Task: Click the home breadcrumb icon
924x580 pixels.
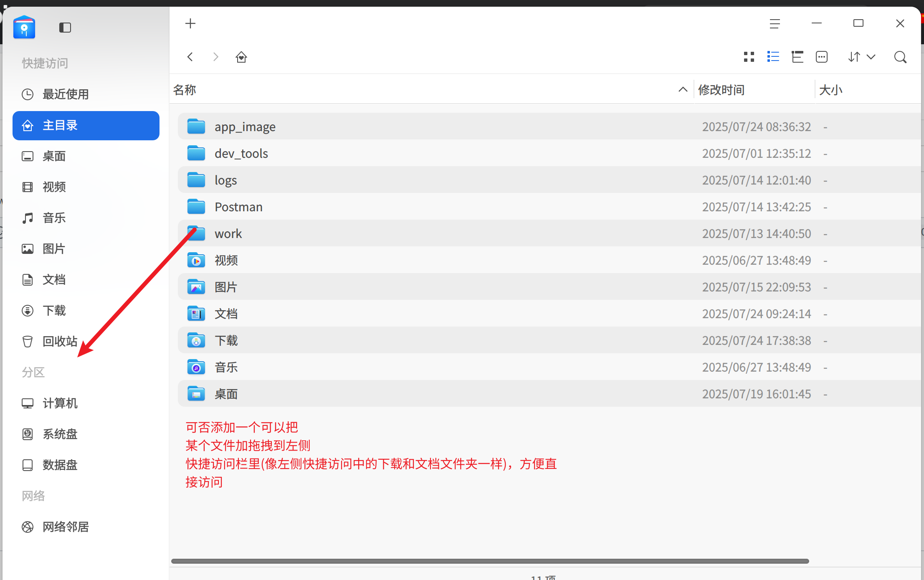Action: pos(241,57)
